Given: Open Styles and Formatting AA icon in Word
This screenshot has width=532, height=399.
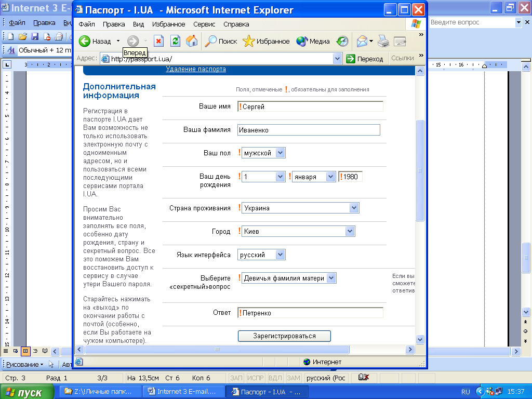Looking at the screenshot, I should pyautogui.click(x=11, y=50).
